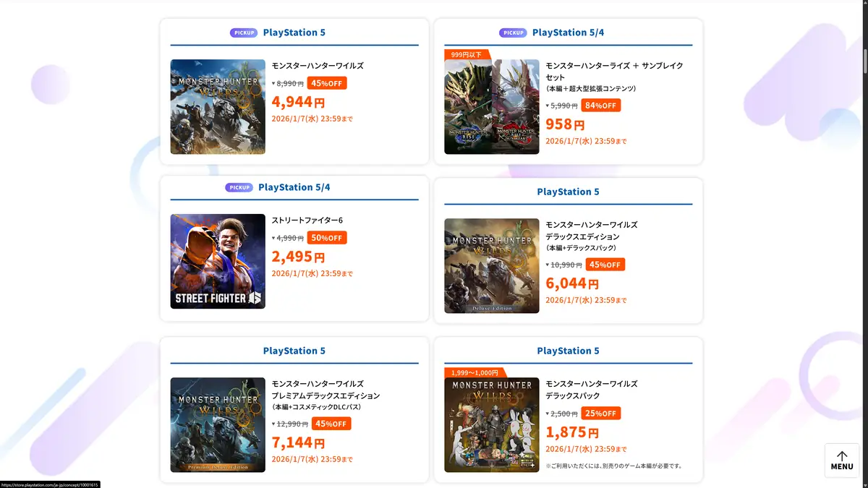
Task: Open Wilds Deluxe Edition cover thumbnail
Action: (492, 266)
